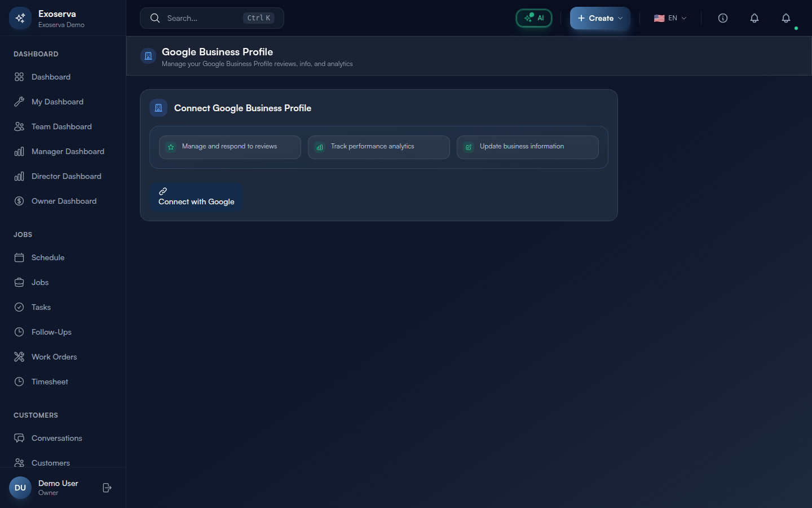This screenshot has height=508, width=812.
Task: Select Timesheet in the Jobs section
Action: click(x=50, y=382)
